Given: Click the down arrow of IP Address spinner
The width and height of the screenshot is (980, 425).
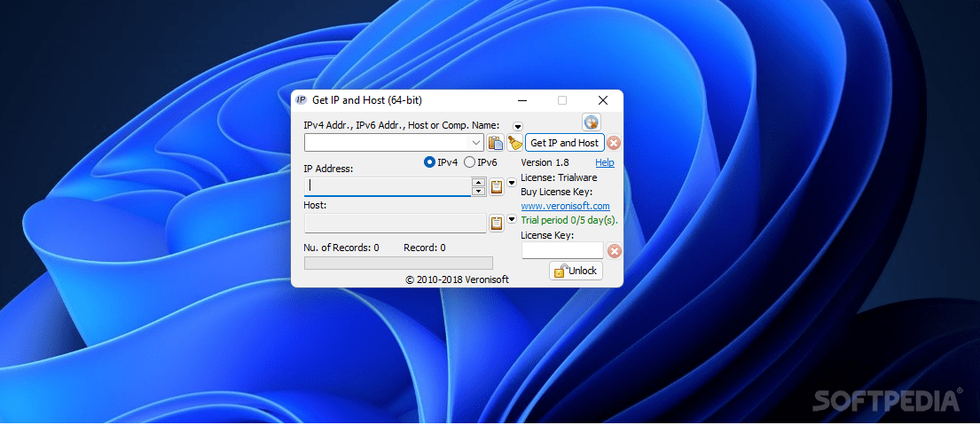Looking at the screenshot, I should tap(479, 192).
